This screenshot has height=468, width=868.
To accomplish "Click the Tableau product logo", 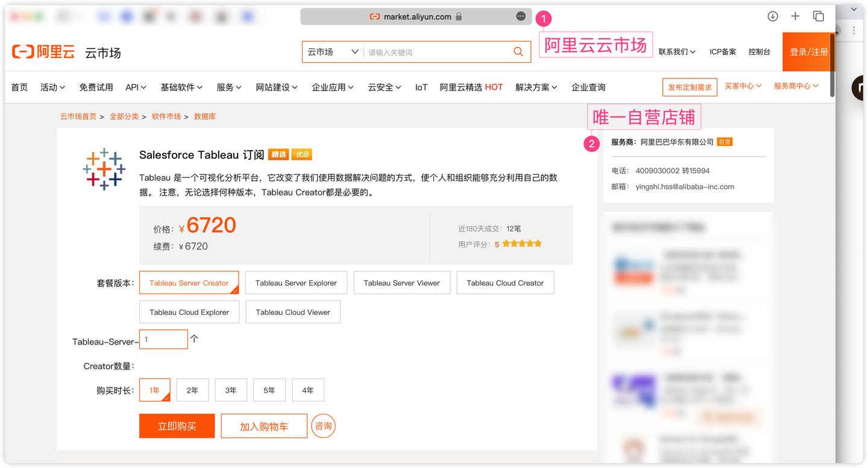I will (103, 168).
